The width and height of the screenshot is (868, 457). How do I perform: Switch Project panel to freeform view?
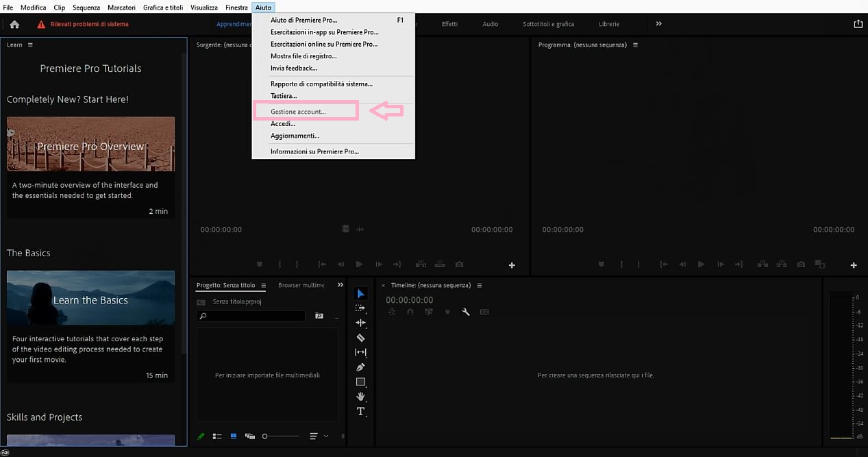pyautogui.click(x=250, y=436)
